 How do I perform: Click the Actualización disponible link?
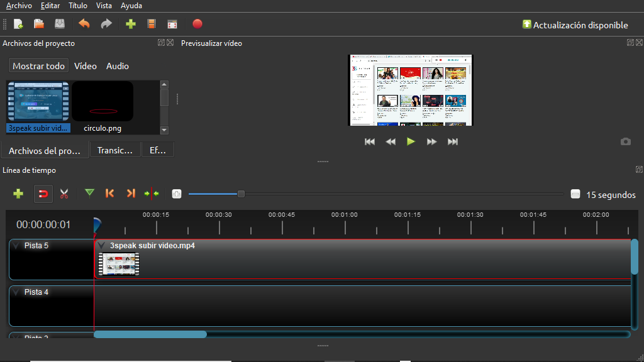click(x=580, y=25)
